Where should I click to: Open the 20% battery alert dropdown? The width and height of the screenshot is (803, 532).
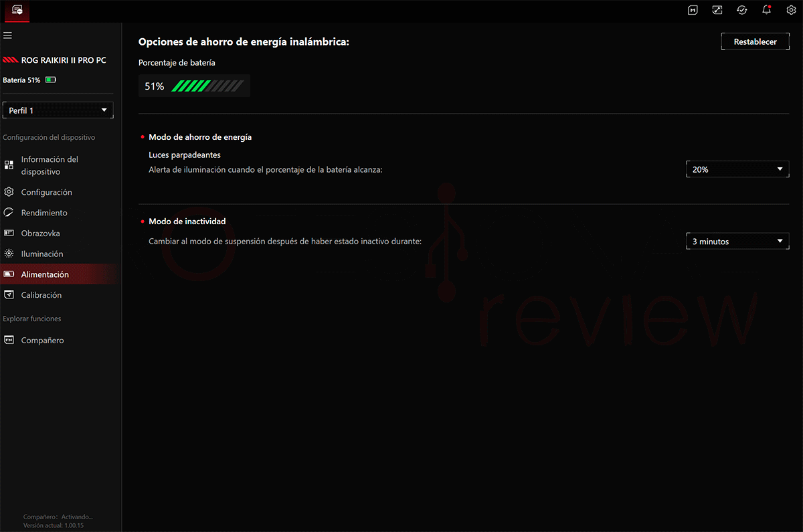(737, 169)
